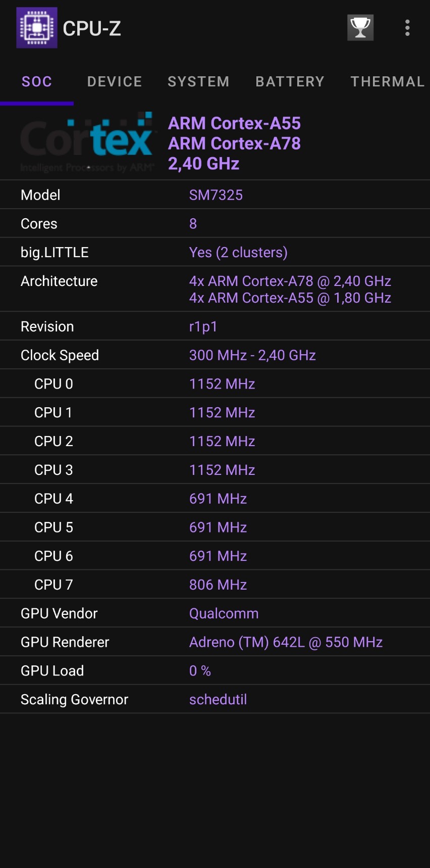Screen dimensions: 430x868
Task: Select the Revision r1p1 row
Action: [215, 326]
